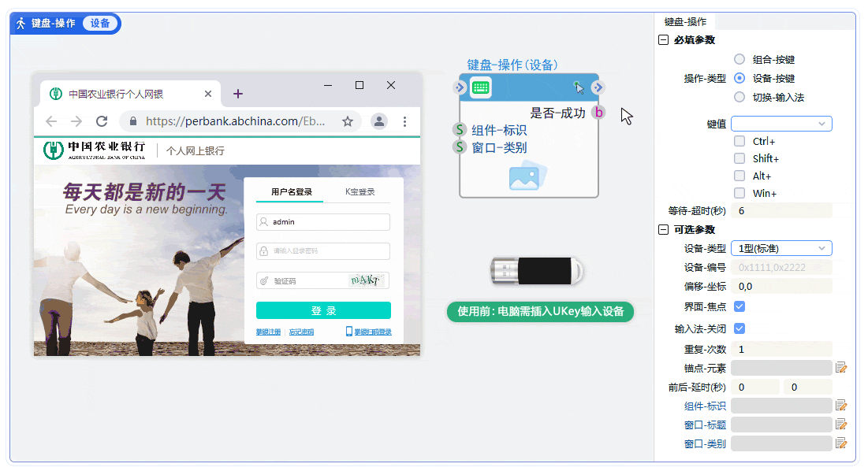The image size is (868, 471).
Task: Click the 窗口-标题 input field
Action: 781,425
